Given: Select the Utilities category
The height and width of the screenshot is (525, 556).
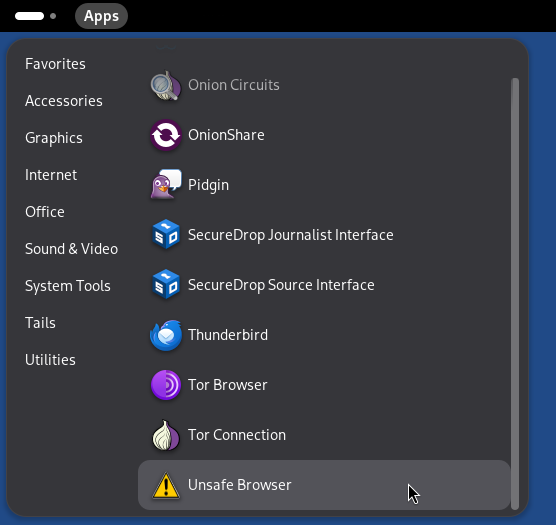Looking at the screenshot, I should point(50,360).
